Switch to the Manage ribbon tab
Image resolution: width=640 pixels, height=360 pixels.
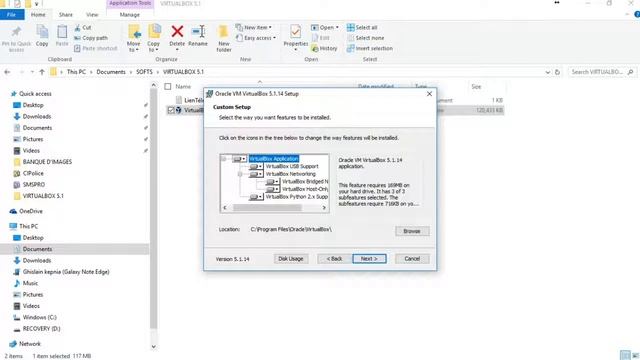[x=130, y=15]
